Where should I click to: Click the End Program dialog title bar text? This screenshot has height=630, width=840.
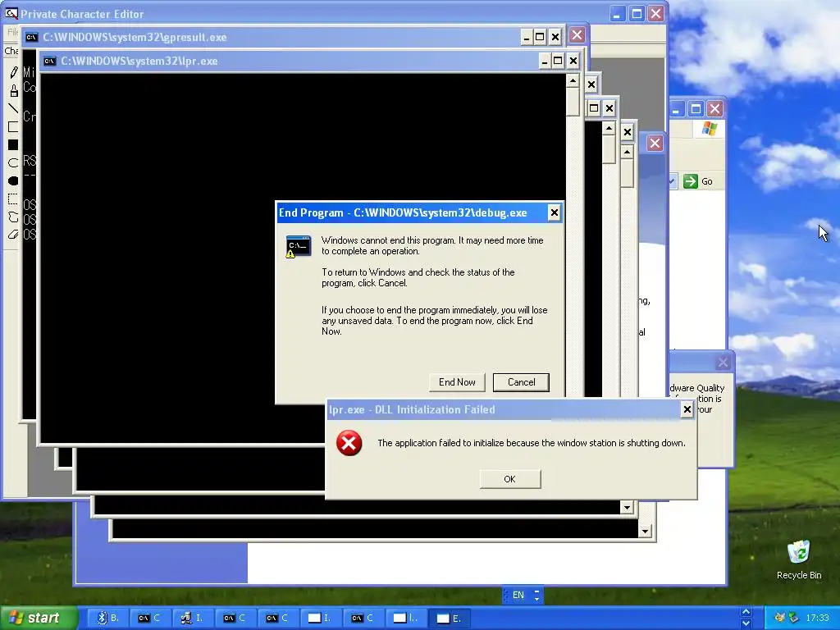tap(403, 212)
